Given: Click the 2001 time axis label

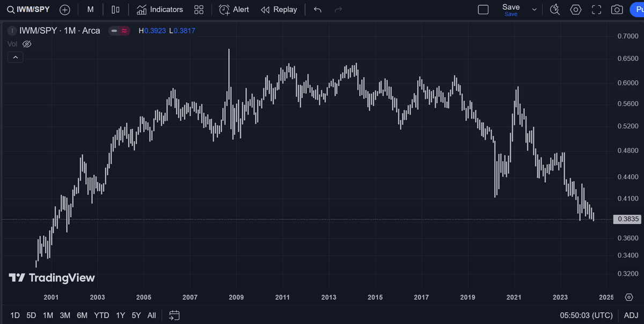Looking at the screenshot, I should coord(51,297).
